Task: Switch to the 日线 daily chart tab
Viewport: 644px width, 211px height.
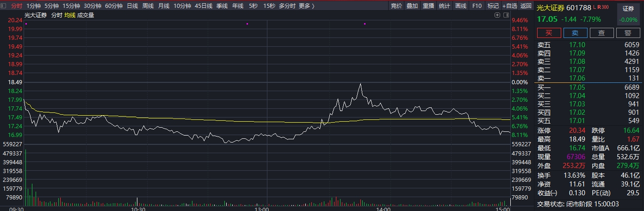Action: (132, 6)
